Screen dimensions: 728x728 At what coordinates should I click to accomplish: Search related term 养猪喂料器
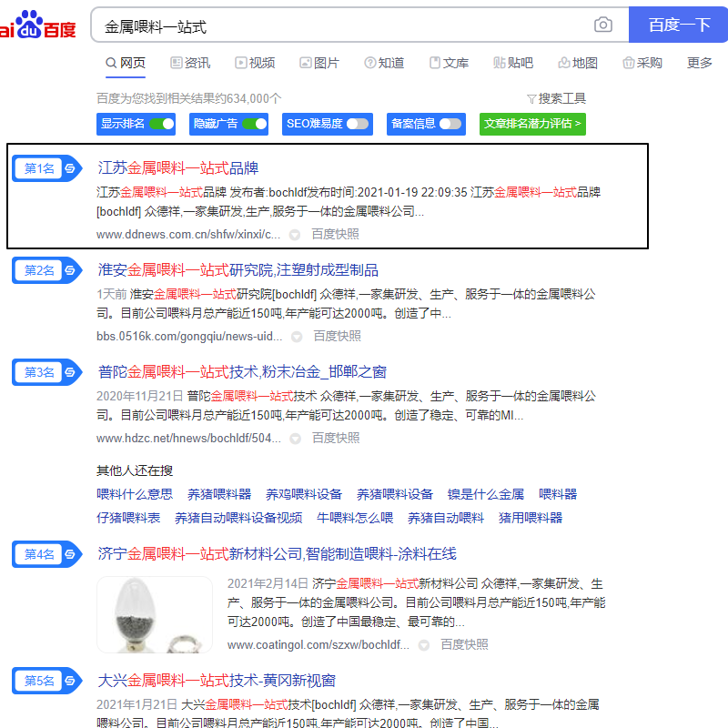(x=219, y=494)
